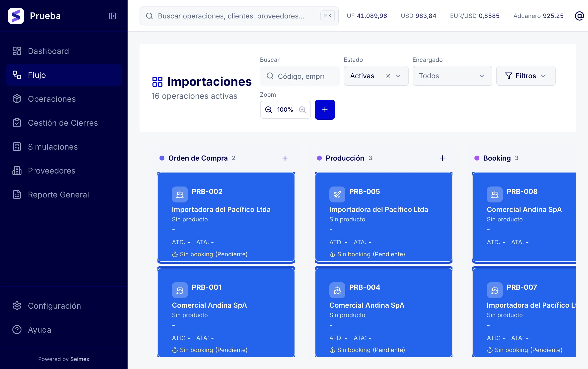Screen dimensions: 588x369
Task: Click PRB-002 ship icon
Action: (x=180, y=194)
